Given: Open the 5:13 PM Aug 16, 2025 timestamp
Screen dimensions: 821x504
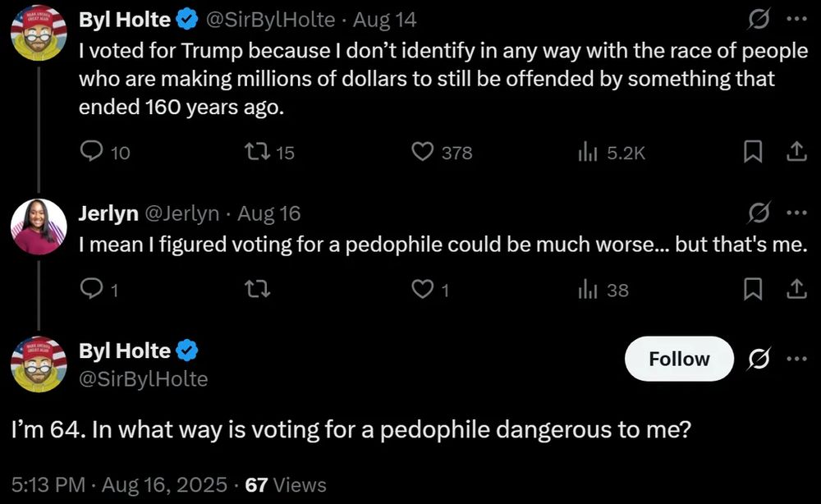Looking at the screenshot, I should (119, 484).
